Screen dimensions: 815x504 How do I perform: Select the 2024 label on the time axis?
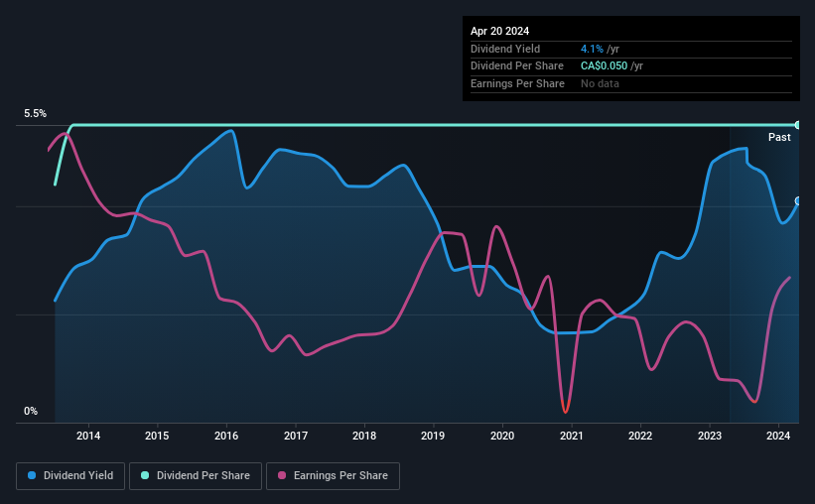pos(778,436)
